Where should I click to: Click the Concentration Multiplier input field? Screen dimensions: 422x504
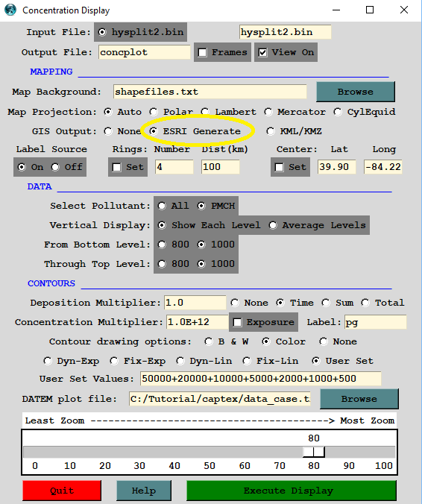[x=198, y=322]
